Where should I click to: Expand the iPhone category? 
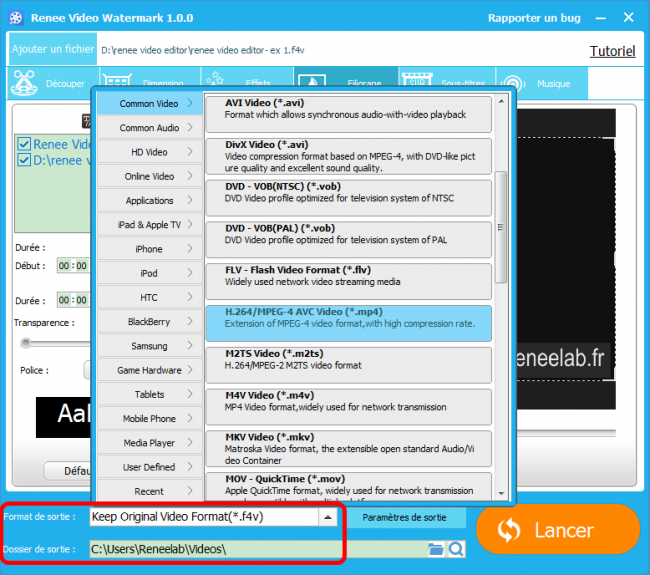click(150, 249)
